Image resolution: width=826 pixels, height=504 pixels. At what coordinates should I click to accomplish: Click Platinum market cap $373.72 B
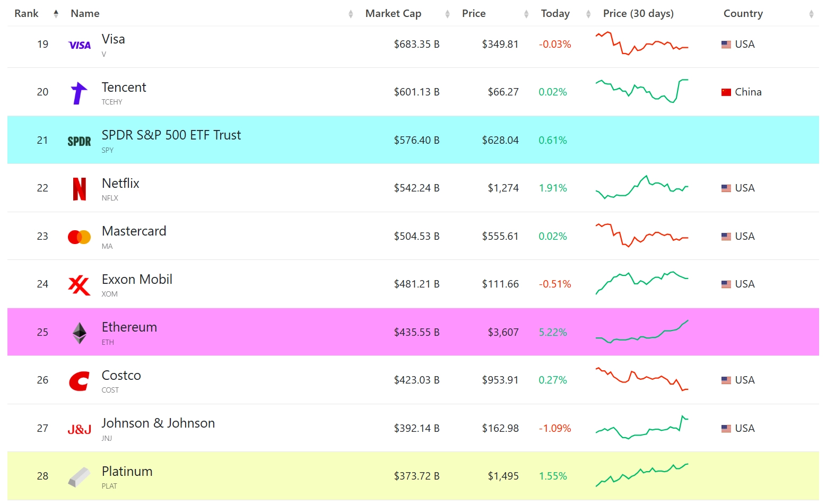coord(416,476)
